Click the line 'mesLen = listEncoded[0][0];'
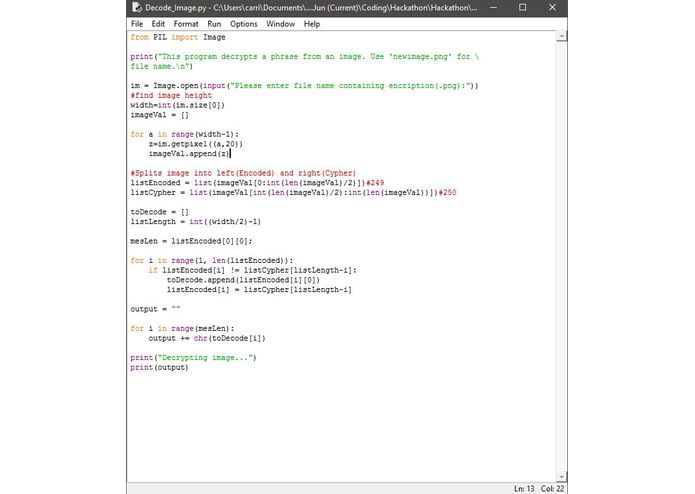 [191, 241]
